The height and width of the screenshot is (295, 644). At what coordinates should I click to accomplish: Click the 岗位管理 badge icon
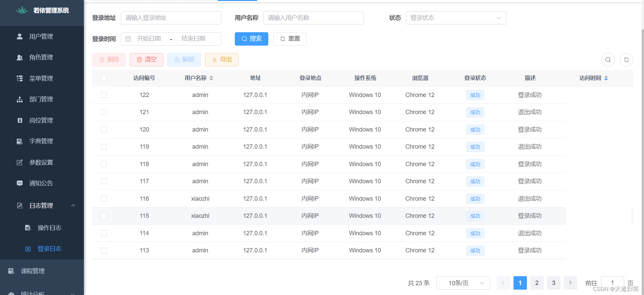pos(20,120)
